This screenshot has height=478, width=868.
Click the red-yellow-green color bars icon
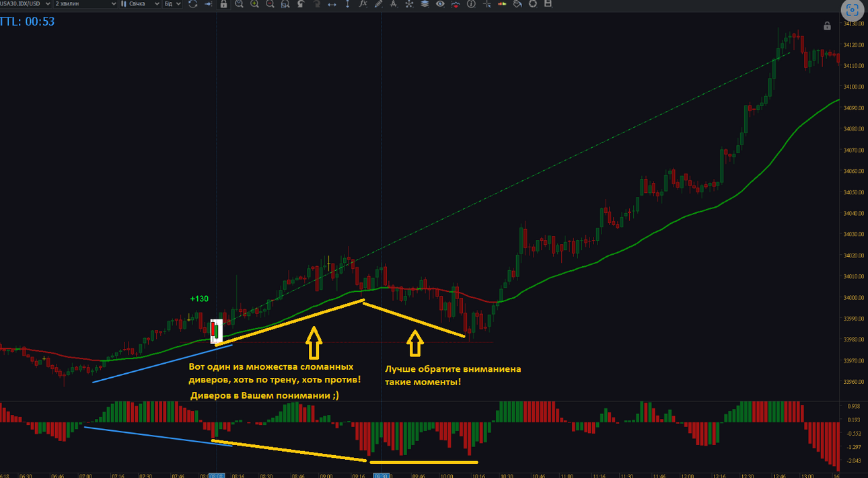(x=502, y=4)
